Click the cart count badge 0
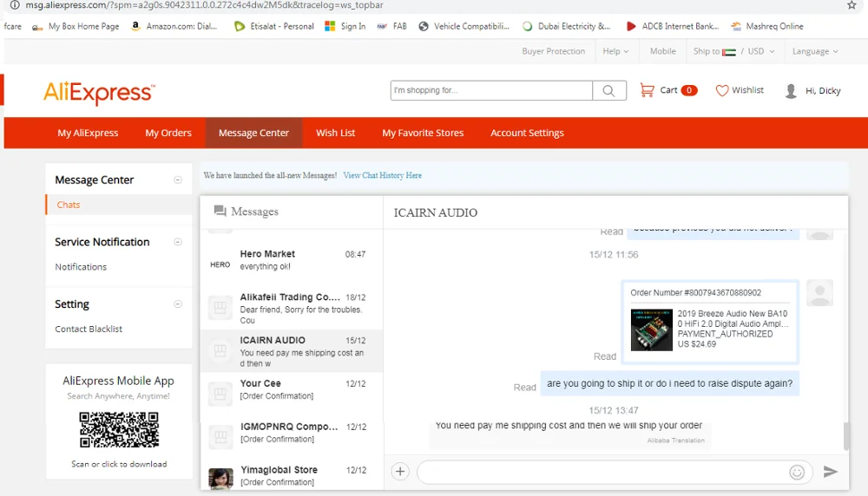868x496 pixels. coord(689,90)
